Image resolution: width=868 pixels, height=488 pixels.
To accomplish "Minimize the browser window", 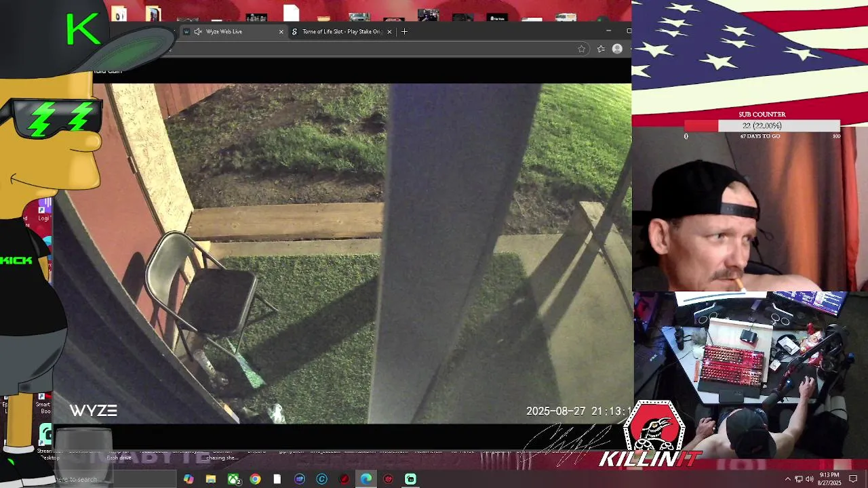I will [x=608, y=31].
